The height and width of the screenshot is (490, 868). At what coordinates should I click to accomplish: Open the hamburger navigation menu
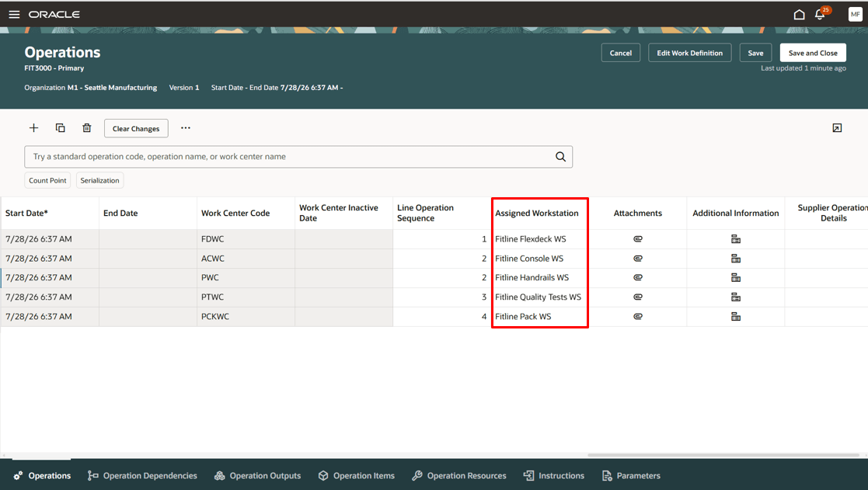click(x=15, y=15)
